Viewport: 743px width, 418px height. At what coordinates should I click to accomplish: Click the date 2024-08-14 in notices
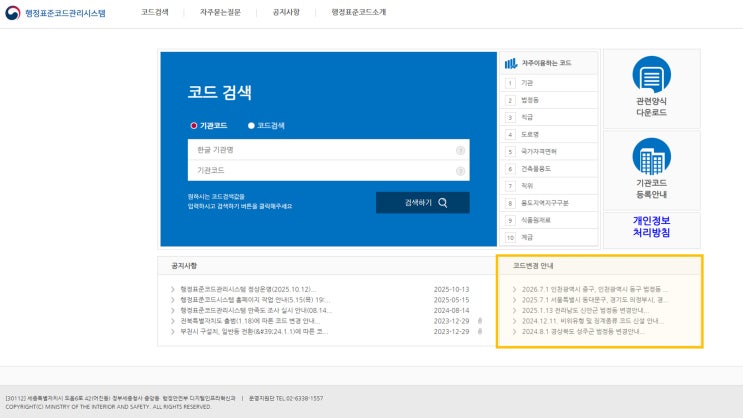(x=451, y=310)
